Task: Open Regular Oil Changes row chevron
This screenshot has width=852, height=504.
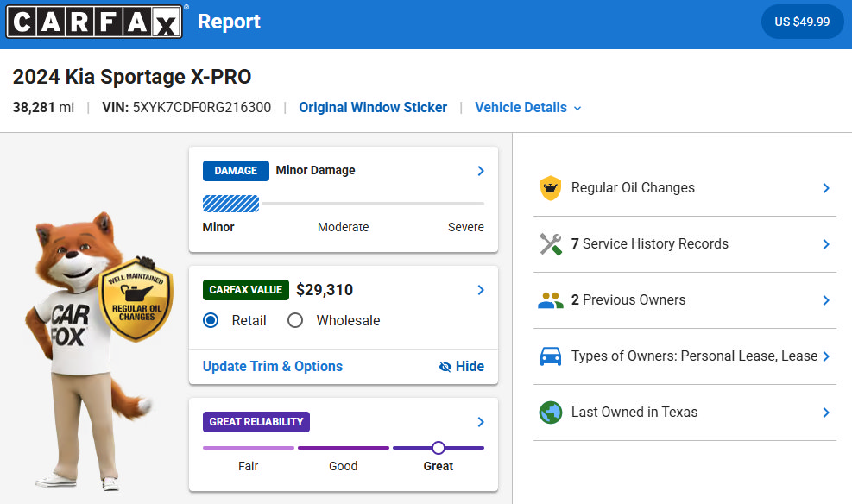Action: click(x=826, y=188)
